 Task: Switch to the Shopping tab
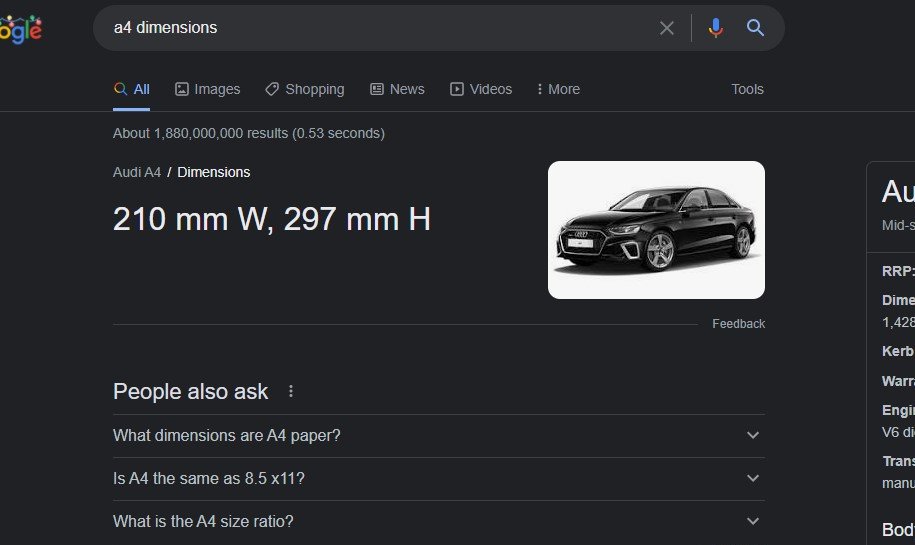(305, 89)
